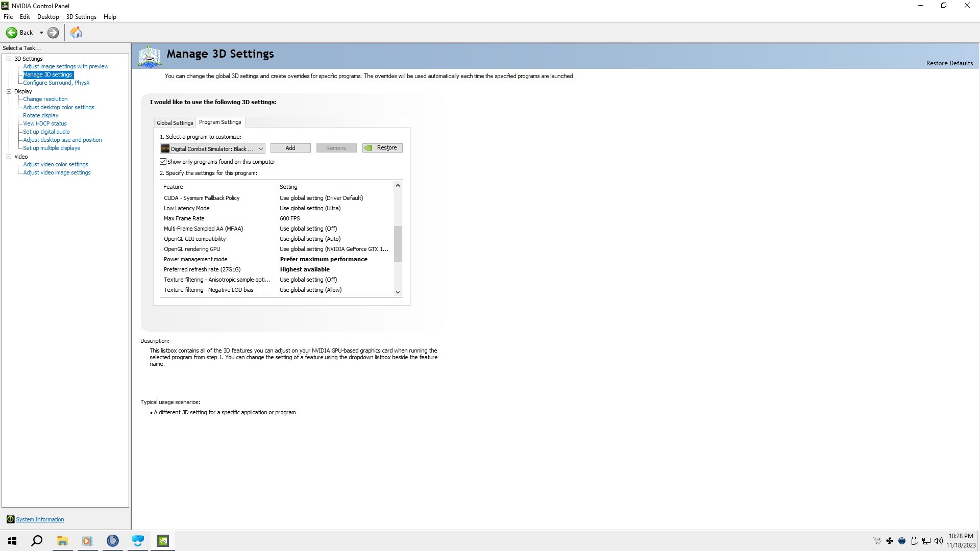
Task: Select Manage 3D settings in the tree
Action: point(48,74)
